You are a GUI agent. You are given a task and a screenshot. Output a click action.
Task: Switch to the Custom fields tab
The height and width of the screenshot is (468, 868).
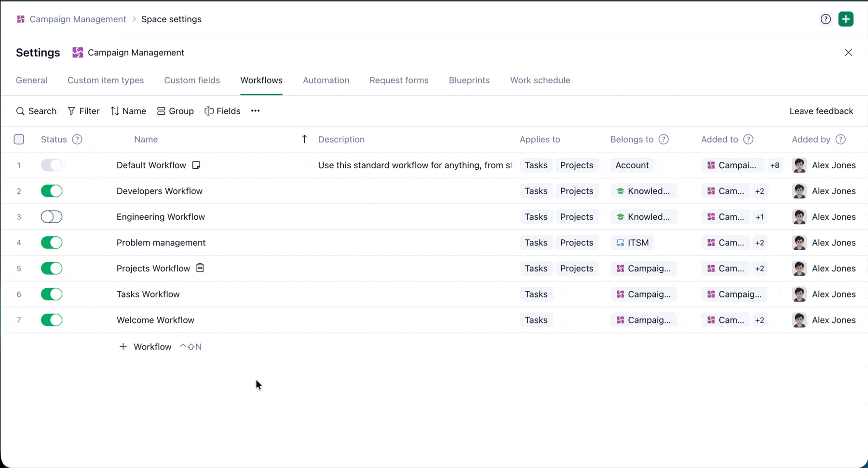pos(192,80)
